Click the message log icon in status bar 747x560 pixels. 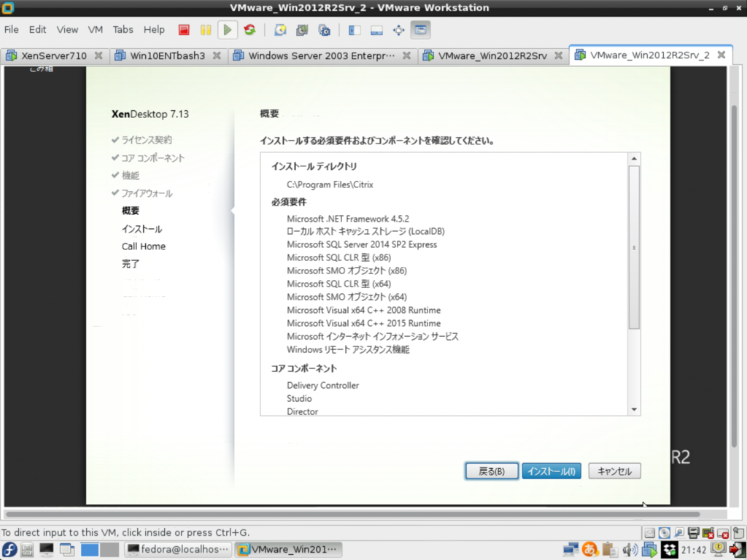pyautogui.click(x=738, y=533)
